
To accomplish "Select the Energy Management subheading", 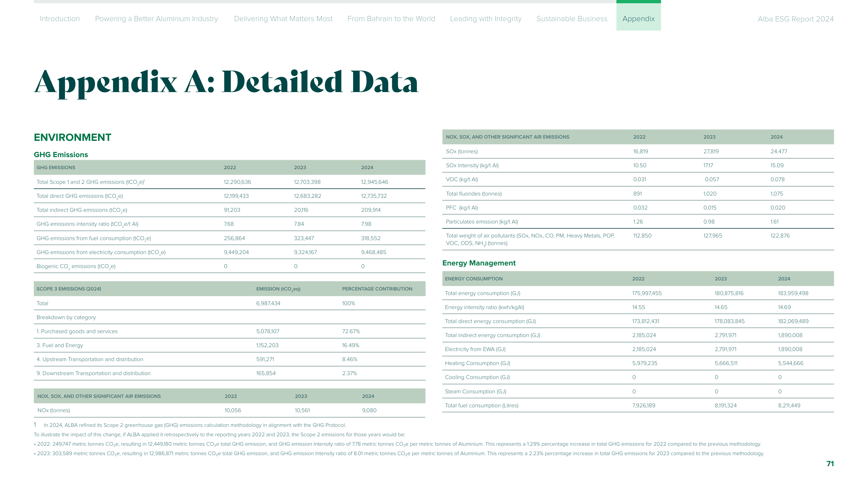I will (x=479, y=263).
